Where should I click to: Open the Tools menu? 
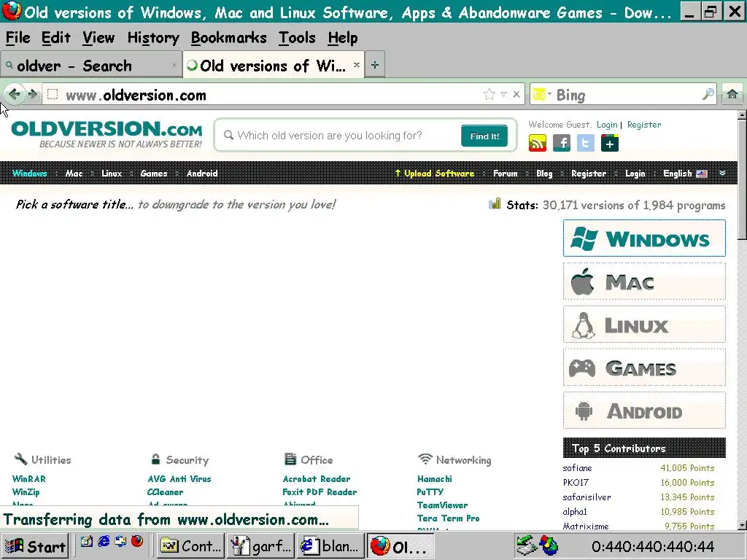[x=298, y=37]
